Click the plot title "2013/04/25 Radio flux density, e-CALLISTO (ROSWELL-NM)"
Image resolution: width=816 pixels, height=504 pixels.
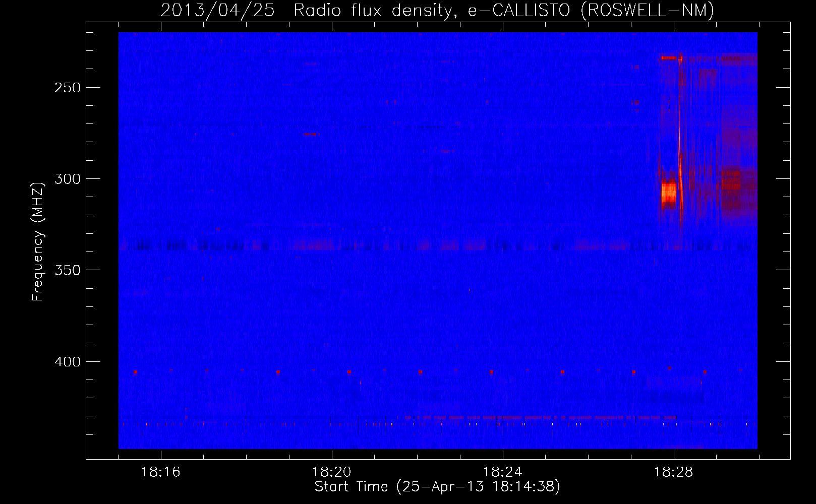click(437, 10)
